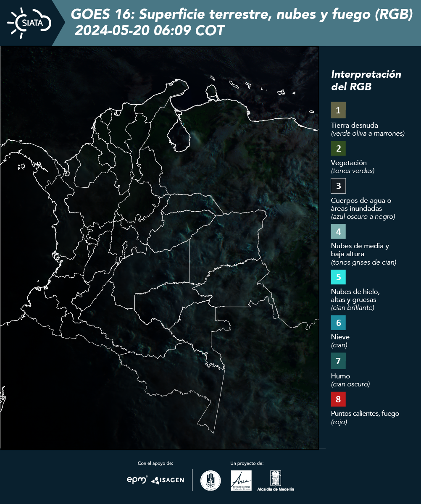Image resolution: width=421 pixels, height=504 pixels.
Task: Click the round hand emblem logo
Action: 210,480
